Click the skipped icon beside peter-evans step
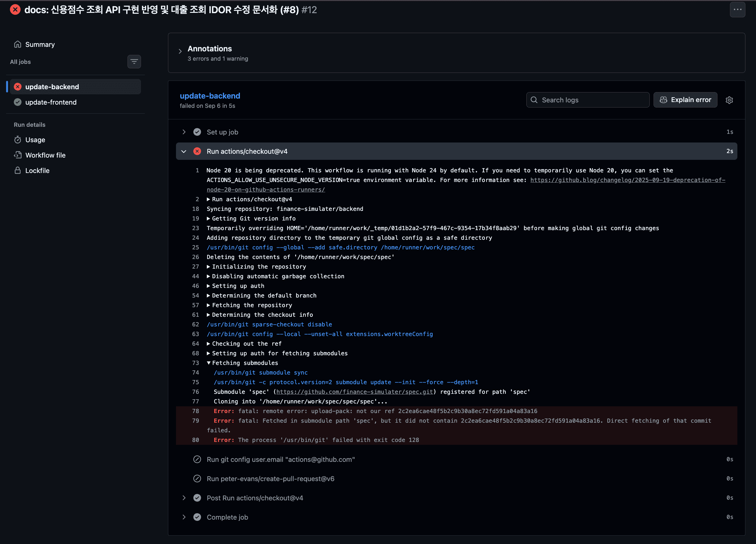 (x=197, y=479)
